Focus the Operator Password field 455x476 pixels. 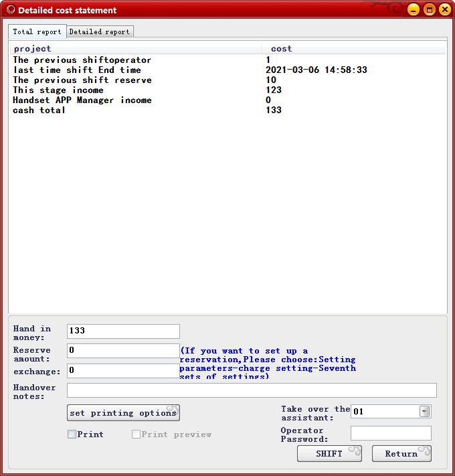pos(391,433)
